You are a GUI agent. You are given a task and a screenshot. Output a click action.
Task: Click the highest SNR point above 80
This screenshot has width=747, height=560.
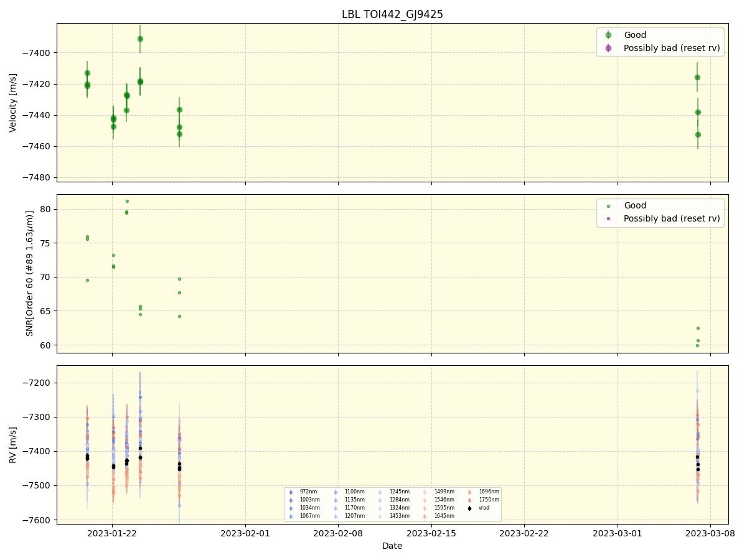[x=127, y=201]
